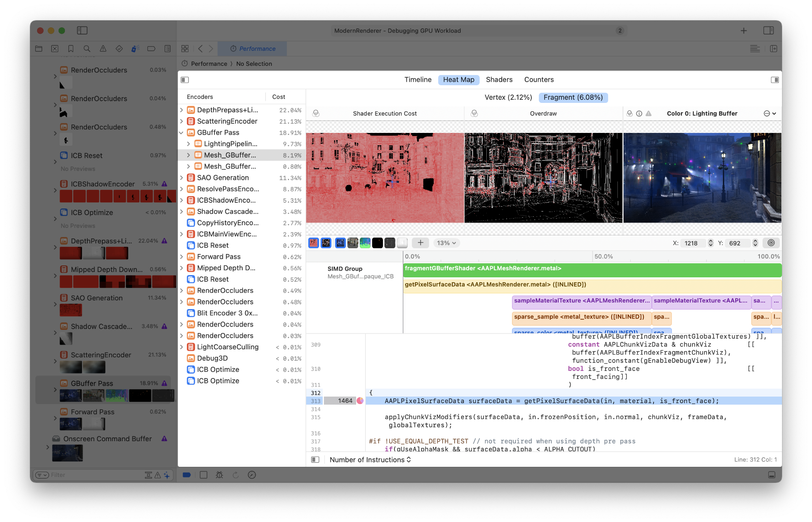
Task: Switch to the Shaders tab
Action: (499, 79)
